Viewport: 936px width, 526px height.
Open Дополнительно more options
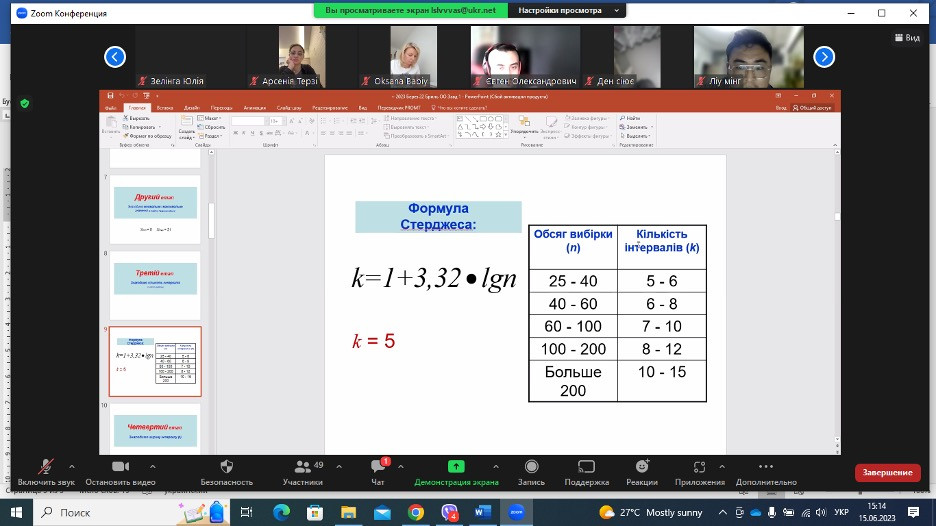click(766, 472)
